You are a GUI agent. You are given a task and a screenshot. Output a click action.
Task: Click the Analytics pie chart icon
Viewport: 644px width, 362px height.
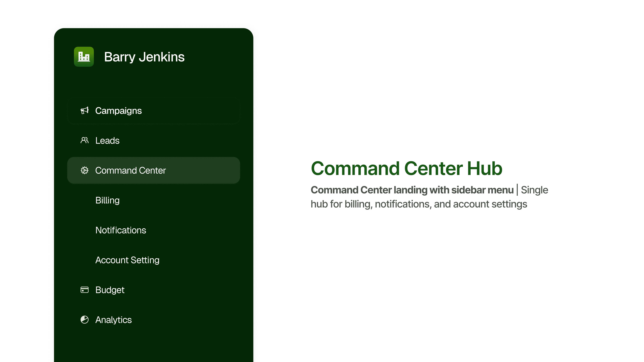click(85, 320)
